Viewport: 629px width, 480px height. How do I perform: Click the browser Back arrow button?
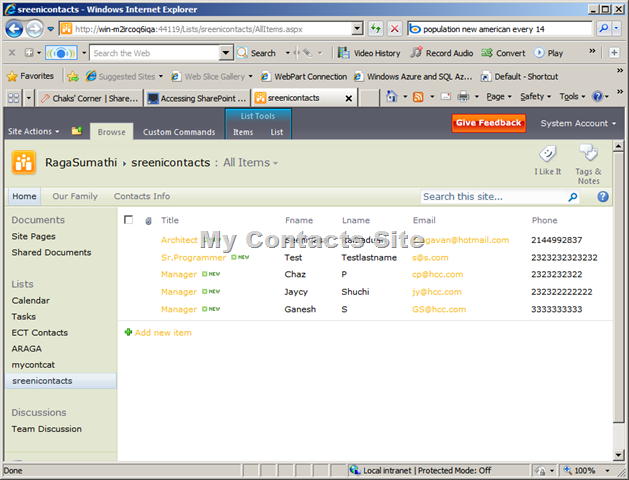(x=14, y=29)
